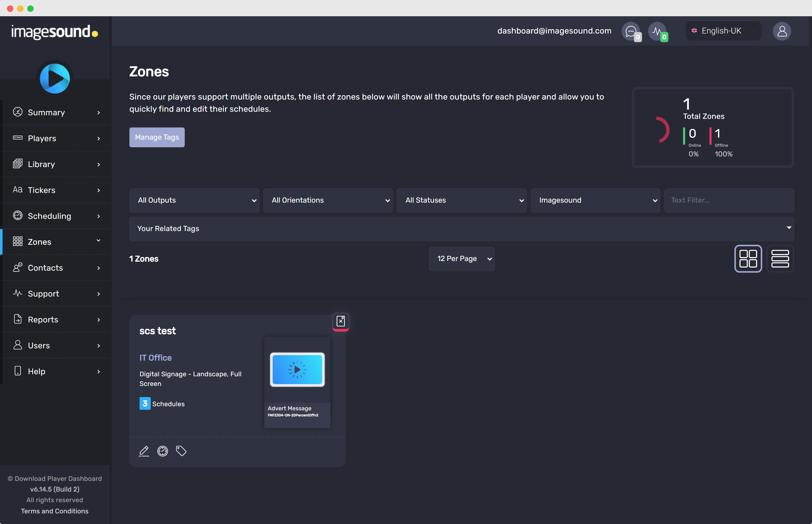Screen dimensions: 812x524
Task: Expand the Help menu chevron
Action: [x=99, y=372]
